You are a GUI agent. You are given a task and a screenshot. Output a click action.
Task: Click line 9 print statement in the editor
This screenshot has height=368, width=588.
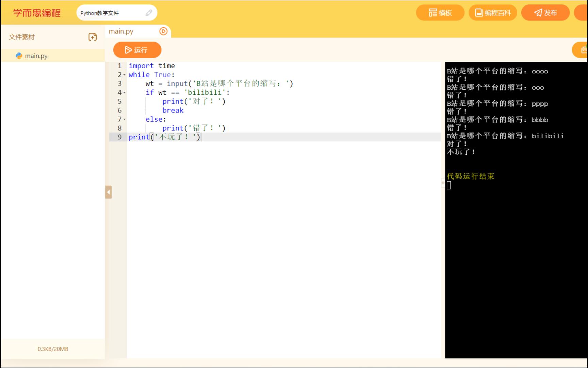click(163, 137)
